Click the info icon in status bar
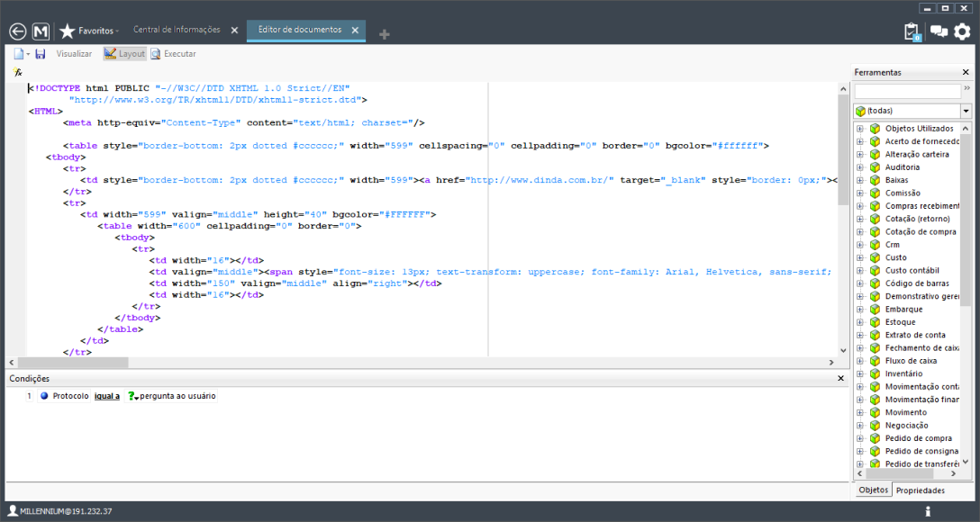This screenshot has height=522, width=980. pyautogui.click(x=927, y=511)
